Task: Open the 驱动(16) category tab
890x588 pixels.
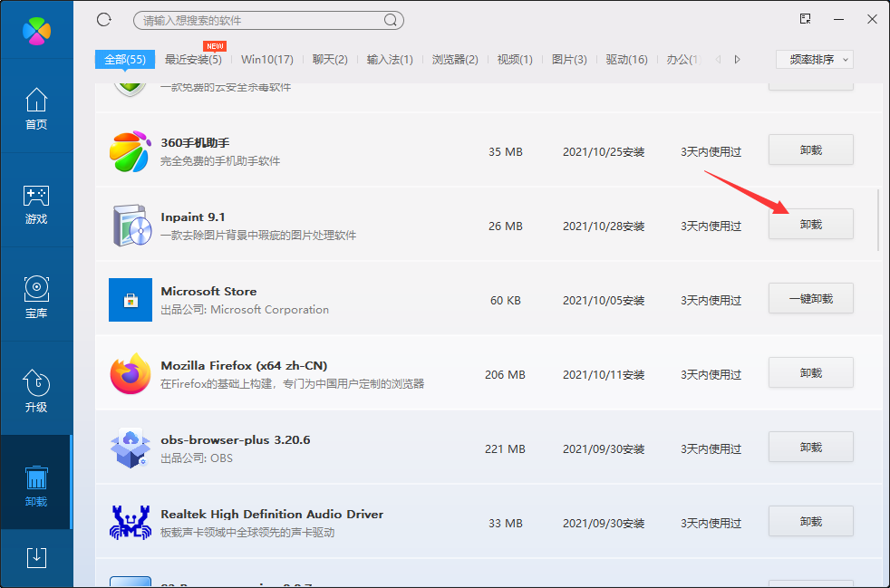Action: 626,60
